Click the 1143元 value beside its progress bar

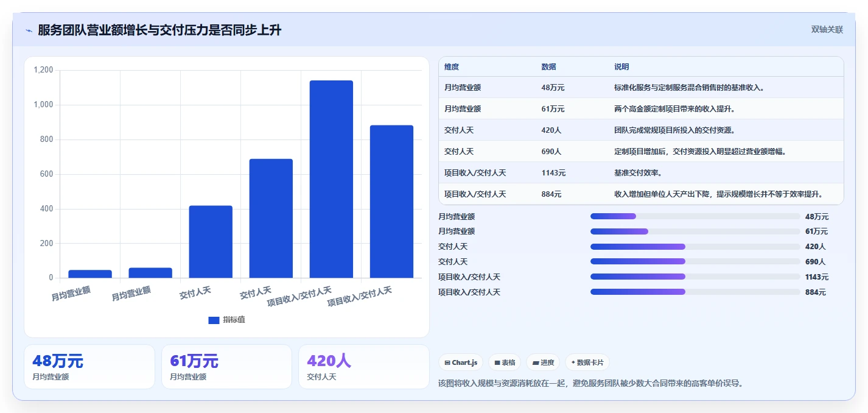pyautogui.click(x=817, y=277)
